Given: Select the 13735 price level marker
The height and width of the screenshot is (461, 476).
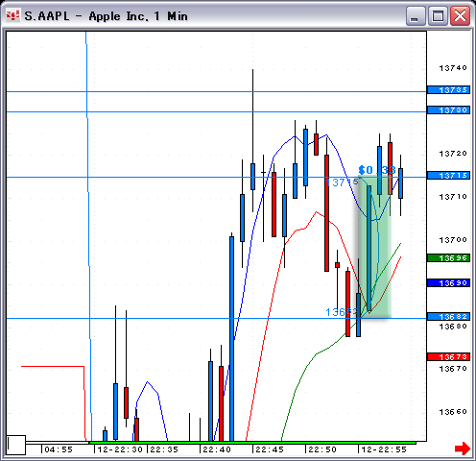Looking at the screenshot, I should (x=448, y=90).
